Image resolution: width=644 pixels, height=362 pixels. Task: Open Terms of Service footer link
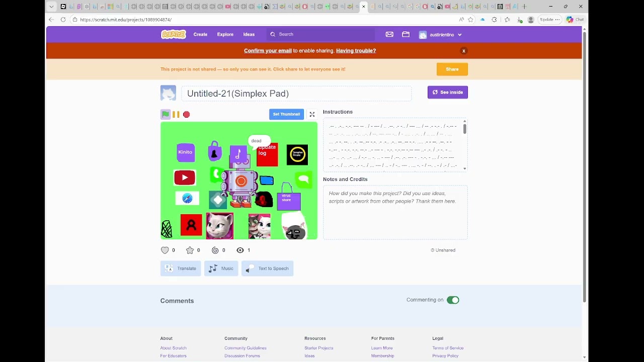point(448,348)
